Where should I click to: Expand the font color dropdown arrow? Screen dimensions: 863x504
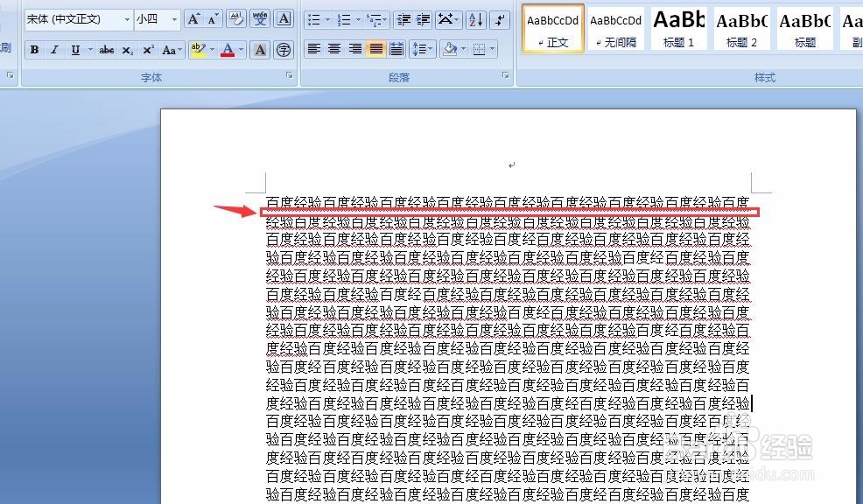pos(241,50)
